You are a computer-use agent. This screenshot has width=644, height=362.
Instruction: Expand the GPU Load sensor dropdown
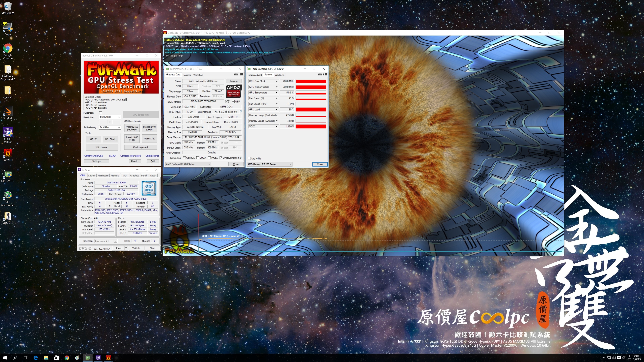(277, 109)
